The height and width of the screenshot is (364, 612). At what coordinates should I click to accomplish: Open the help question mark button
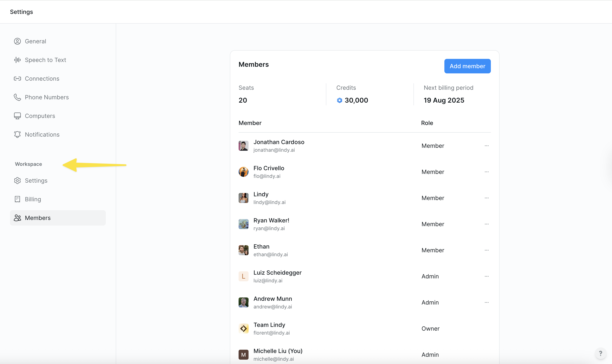coord(601,353)
